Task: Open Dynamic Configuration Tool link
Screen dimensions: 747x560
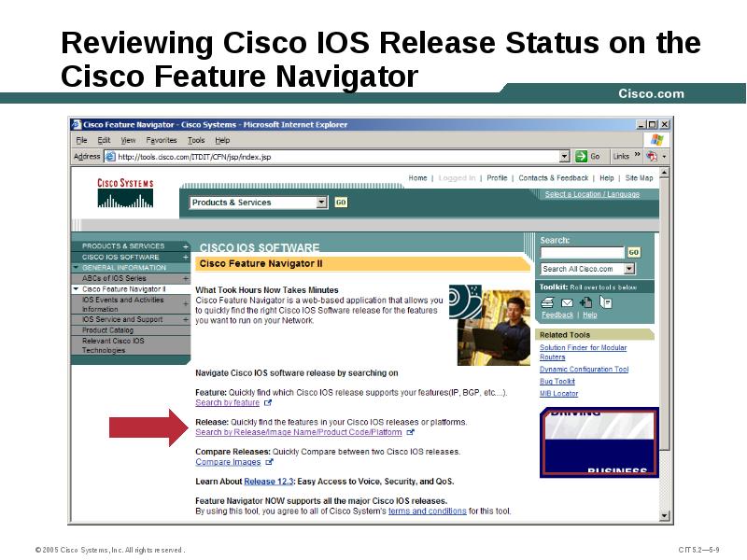Action: 585,369
